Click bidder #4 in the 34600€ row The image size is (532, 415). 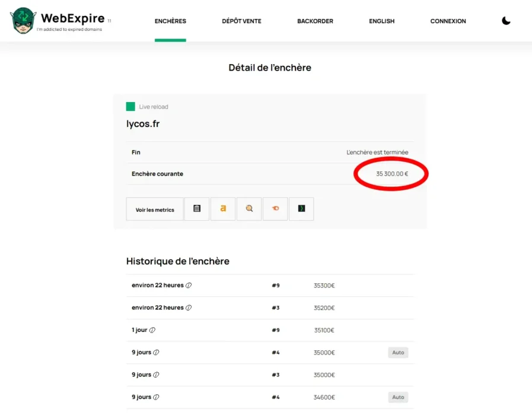click(x=276, y=397)
